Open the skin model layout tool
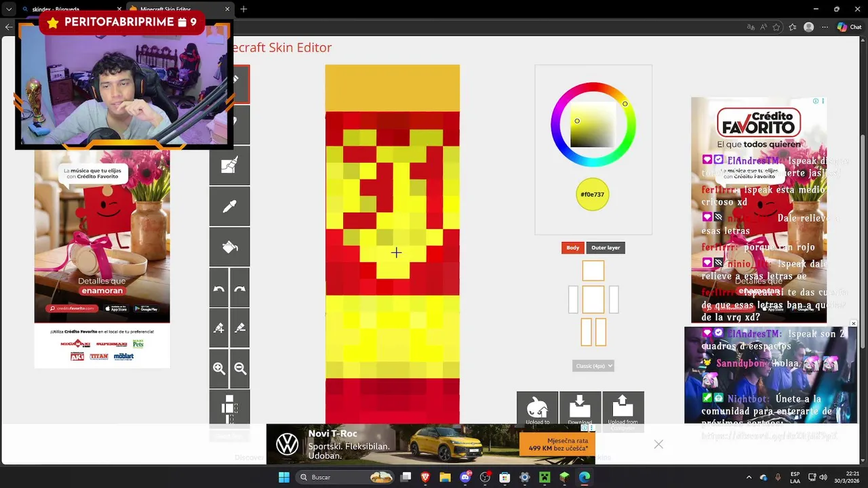 (229, 408)
